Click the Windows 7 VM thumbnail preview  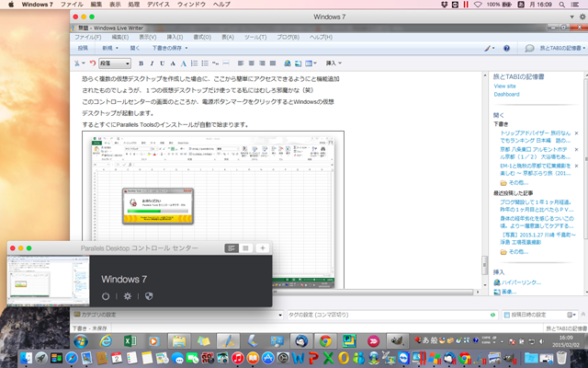click(49, 282)
